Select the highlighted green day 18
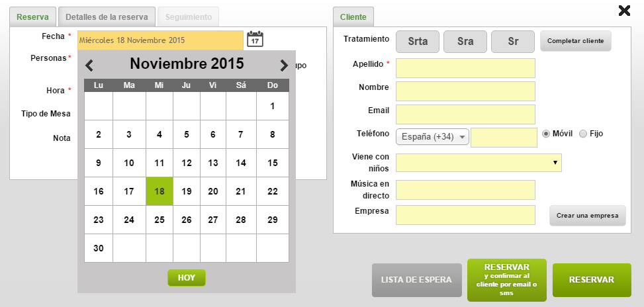The image size is (644, 307). pos(160,191)
